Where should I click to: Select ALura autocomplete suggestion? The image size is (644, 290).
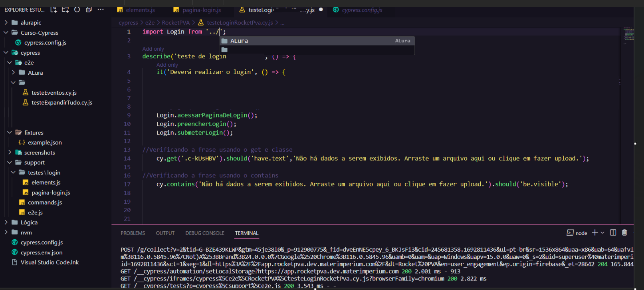317,41
